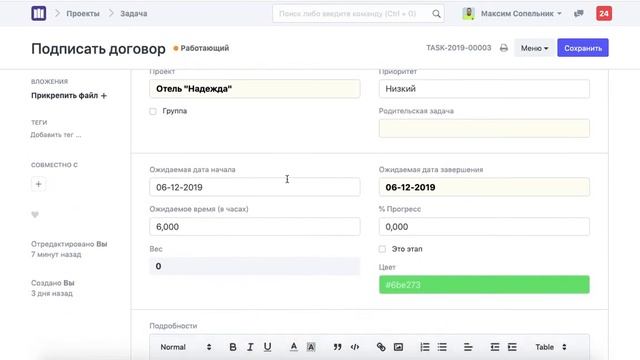Click the heart like icon
Image resolution: width=640 pixels, height=360 pixels.
tap(35, 215)
